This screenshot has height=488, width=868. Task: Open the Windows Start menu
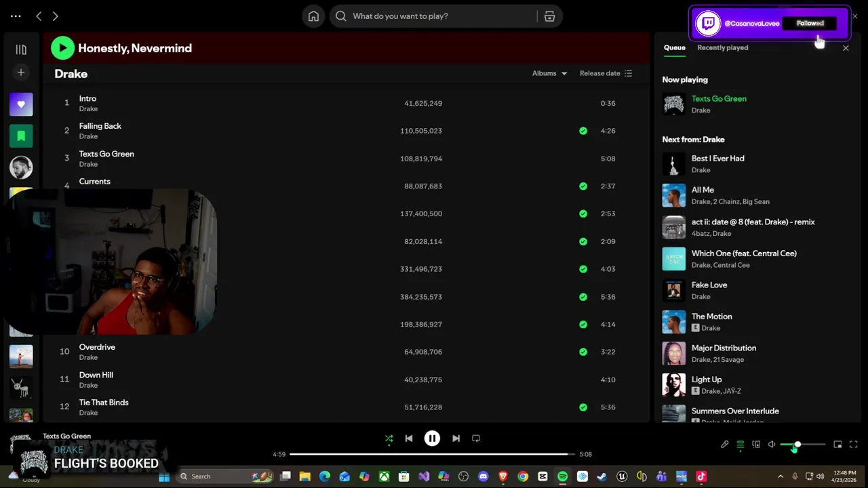tap(163, 476)
